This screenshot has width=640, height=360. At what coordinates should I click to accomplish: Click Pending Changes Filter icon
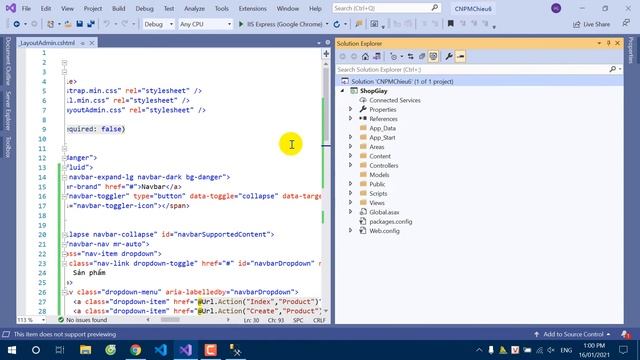click(x=393, y=56)
